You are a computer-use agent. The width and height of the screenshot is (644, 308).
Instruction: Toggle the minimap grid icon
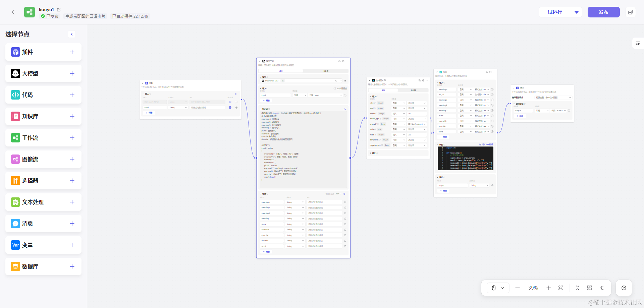pyautogui.click(x=590, y=288)
